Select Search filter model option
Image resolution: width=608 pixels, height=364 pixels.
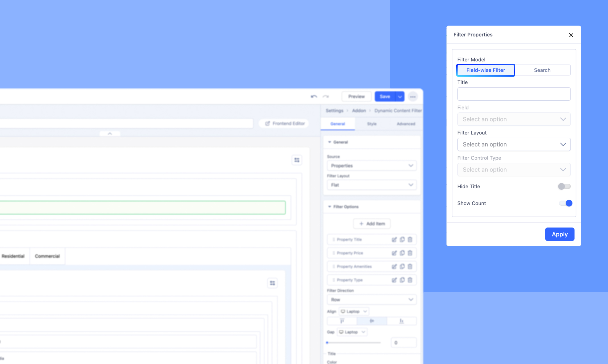coord(542,70)
